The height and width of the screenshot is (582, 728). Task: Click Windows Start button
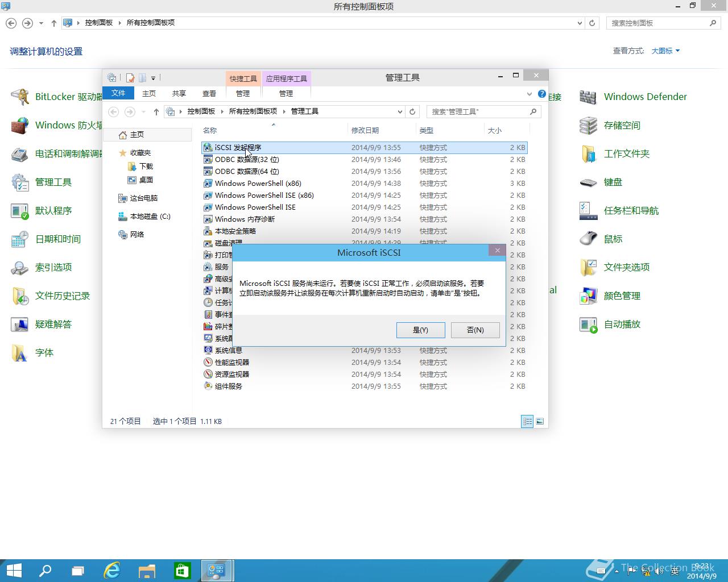(14, 570)
